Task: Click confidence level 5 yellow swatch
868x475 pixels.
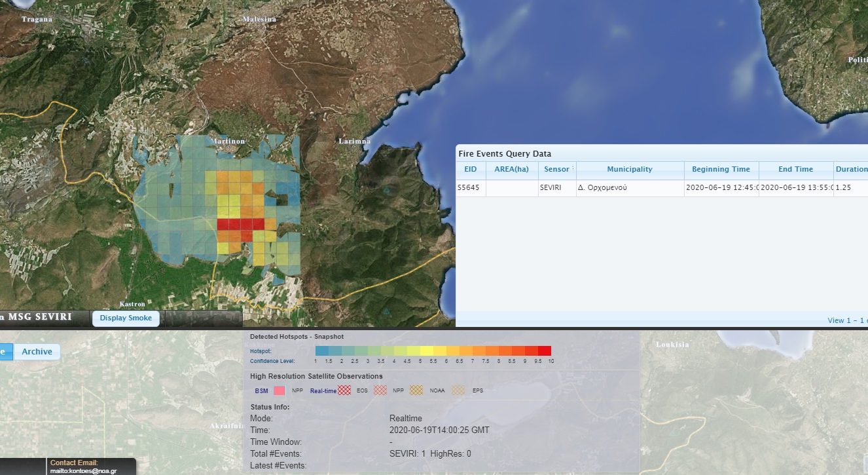Action: click(427, 351)
